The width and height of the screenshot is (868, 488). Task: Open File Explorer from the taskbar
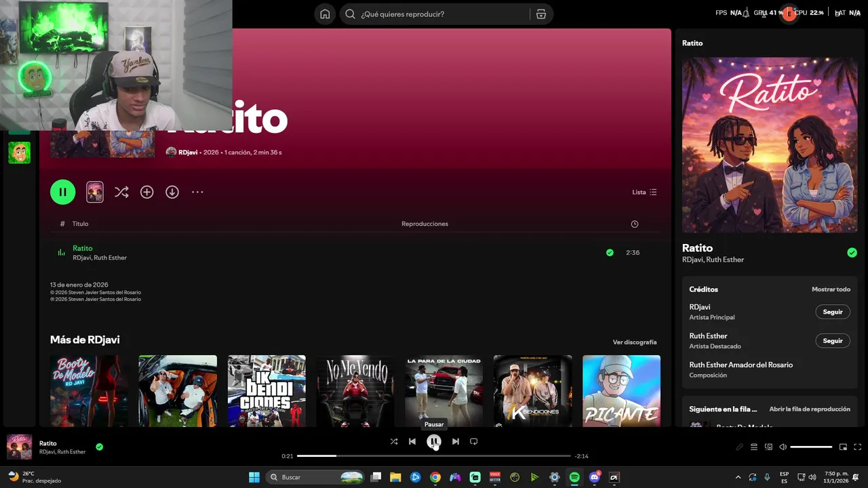coord(395,477)
